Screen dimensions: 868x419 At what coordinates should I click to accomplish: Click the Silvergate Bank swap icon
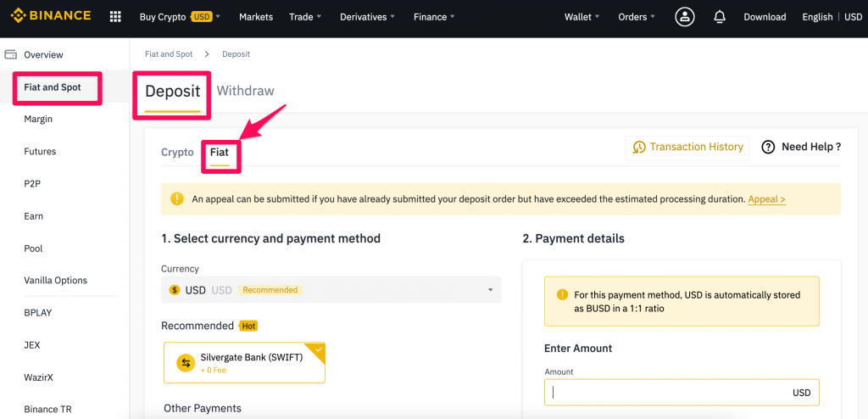pos(186,363)
